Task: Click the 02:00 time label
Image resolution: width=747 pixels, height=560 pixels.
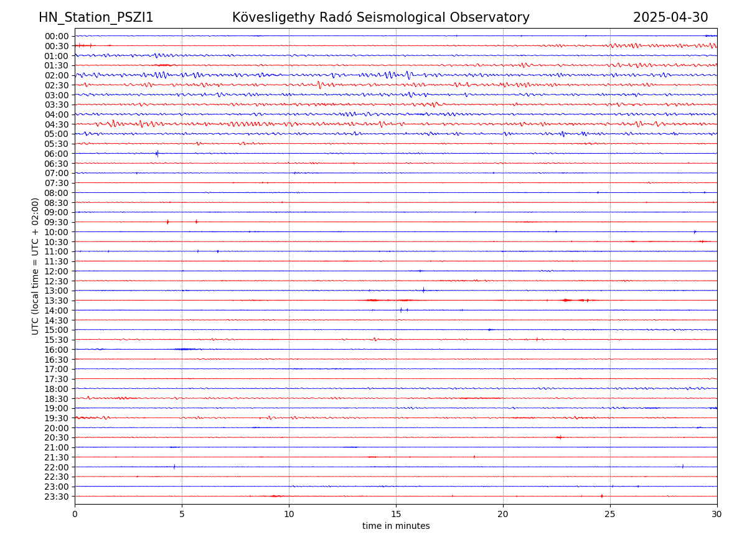Action: tap(57, 75)
